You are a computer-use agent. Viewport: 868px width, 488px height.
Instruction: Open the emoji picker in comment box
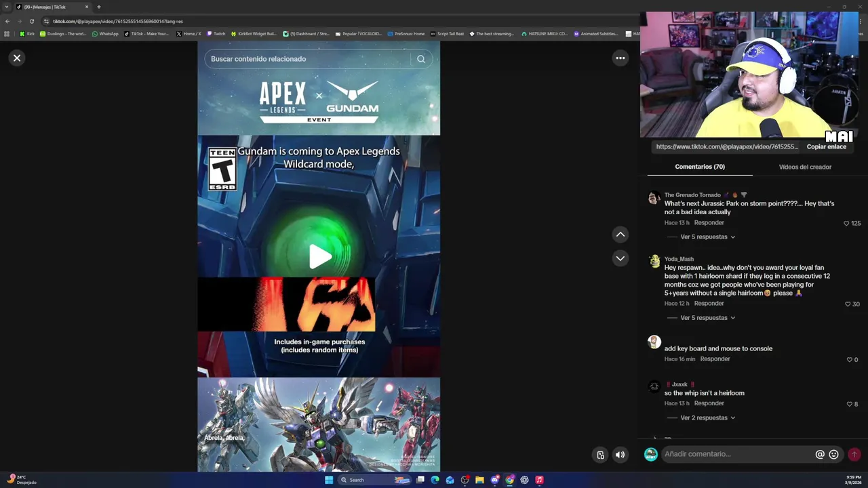point(834,454)
